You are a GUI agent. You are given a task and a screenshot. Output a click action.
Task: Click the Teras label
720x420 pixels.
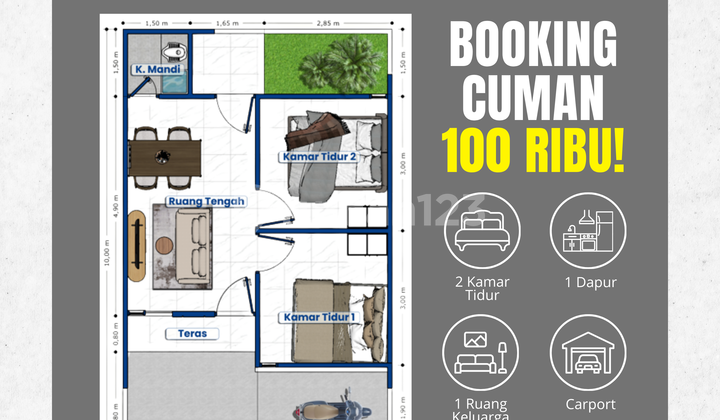(192, 334)
